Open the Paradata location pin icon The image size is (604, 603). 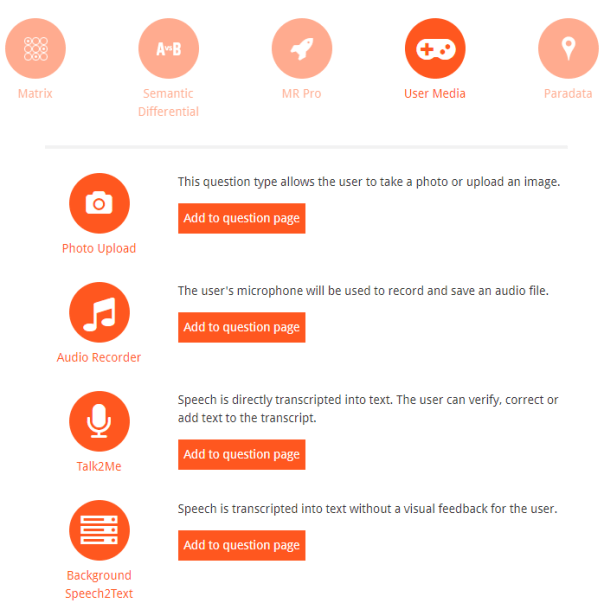point(569,49)
